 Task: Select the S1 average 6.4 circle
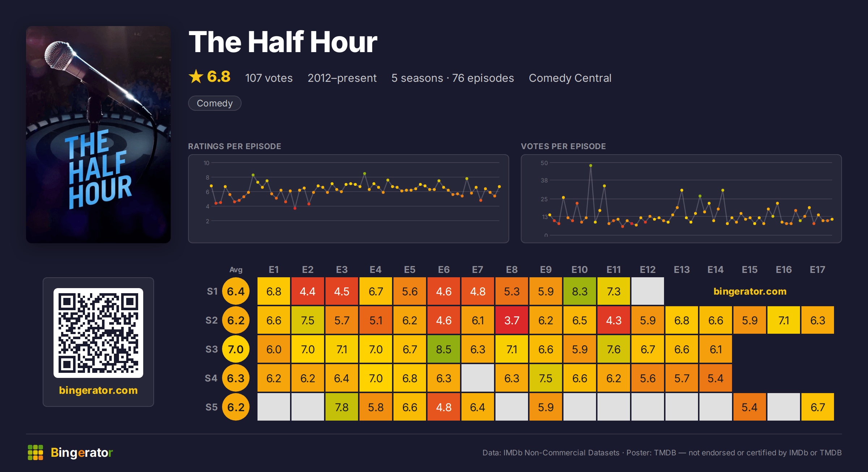pyautogui.click(x=236, y=291)
